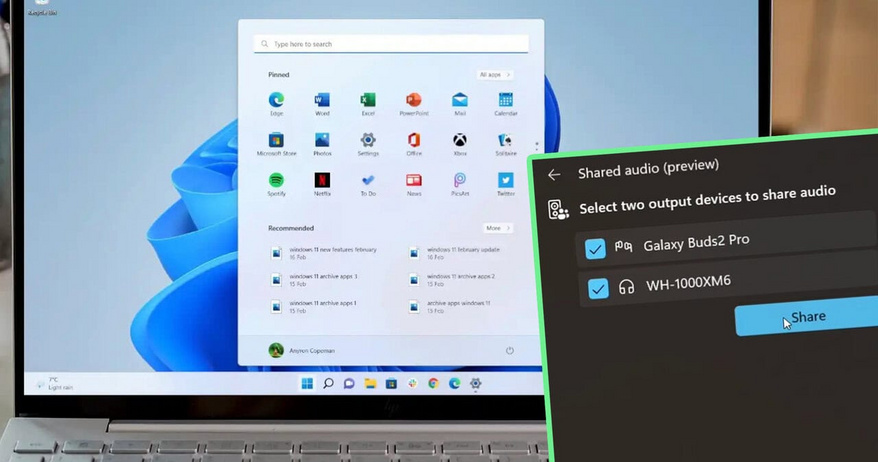Viewport: 878px width, 462px height.
Task: Expand the All apps list
Action: coord(495,75)
